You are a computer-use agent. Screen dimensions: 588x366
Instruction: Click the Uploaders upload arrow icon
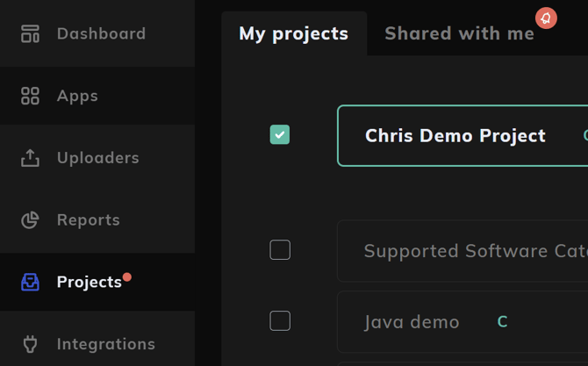pos(30,158)
